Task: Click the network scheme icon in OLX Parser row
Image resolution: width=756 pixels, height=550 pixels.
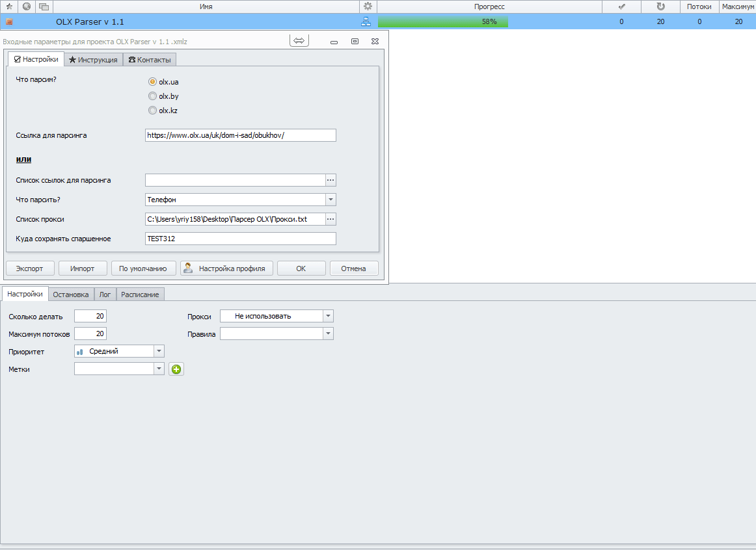Action: [366, 21]
